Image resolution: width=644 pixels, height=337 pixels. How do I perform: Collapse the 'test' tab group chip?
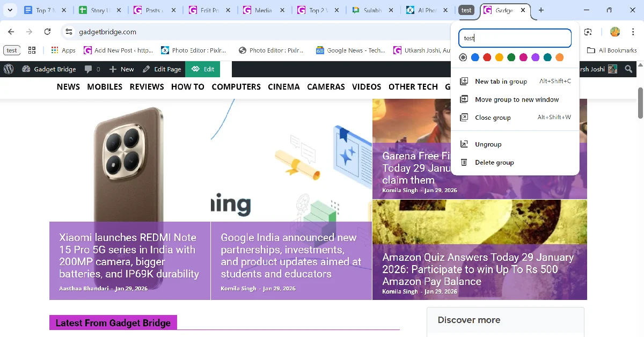click(x=466, y=10)
